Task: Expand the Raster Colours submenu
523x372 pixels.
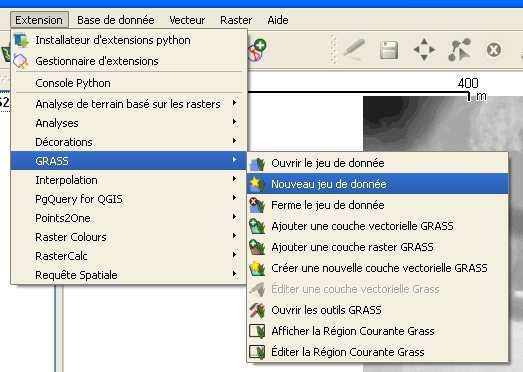Action: [129, 237]
